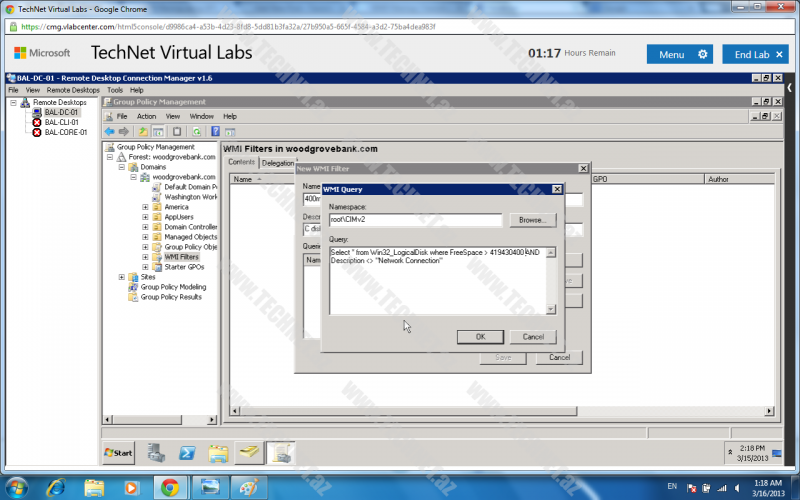Viewport: 800px width, 500px height.
Task: Click Browse next to the Namespace field
Action: (532, 220)
